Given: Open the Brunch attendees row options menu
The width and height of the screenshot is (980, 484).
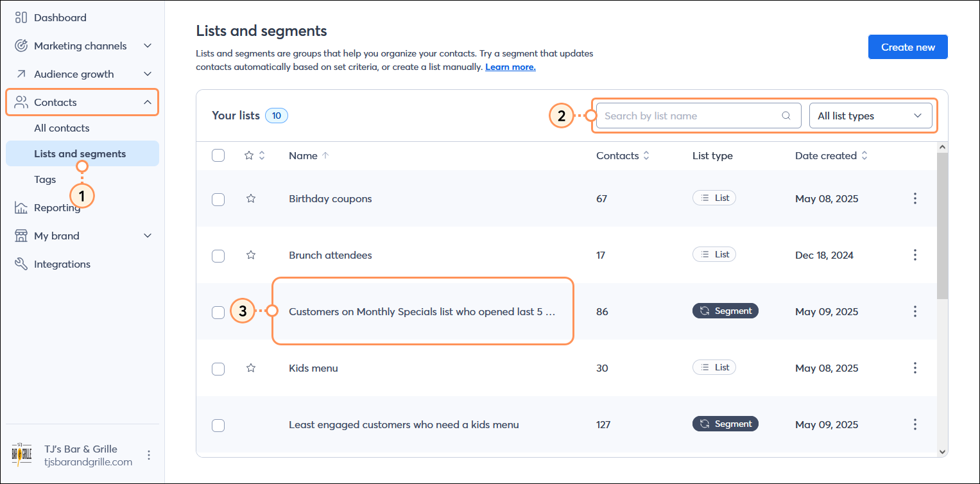Looking at the screenshot, I should coord(915,255).
